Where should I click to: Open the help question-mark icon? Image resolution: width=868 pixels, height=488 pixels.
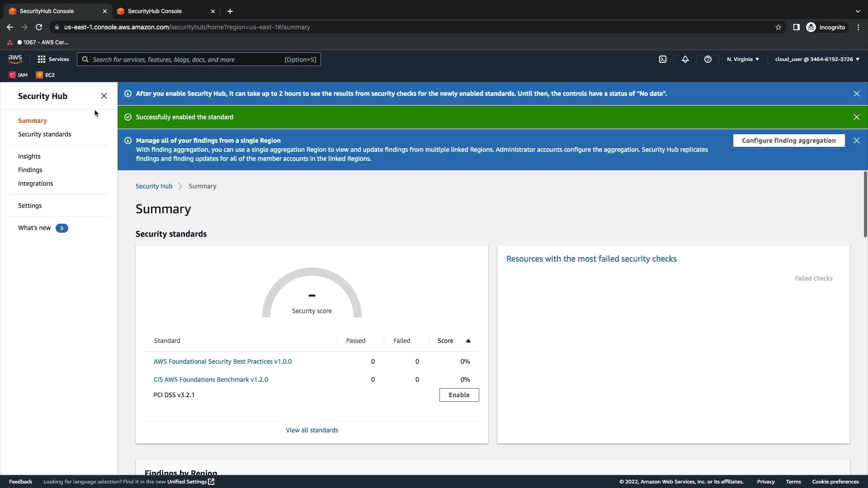tap(708, 59)
